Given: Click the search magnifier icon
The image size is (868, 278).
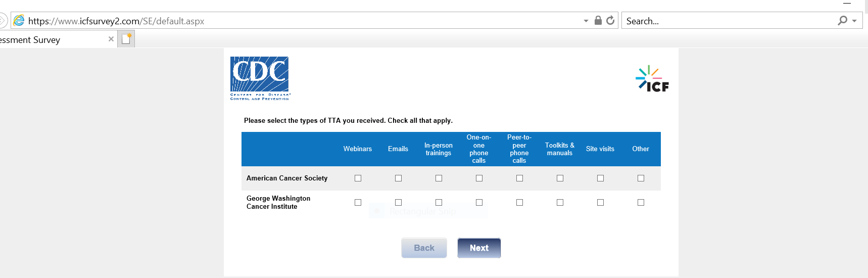Looking at the screenshot, I should coord(842,21).
